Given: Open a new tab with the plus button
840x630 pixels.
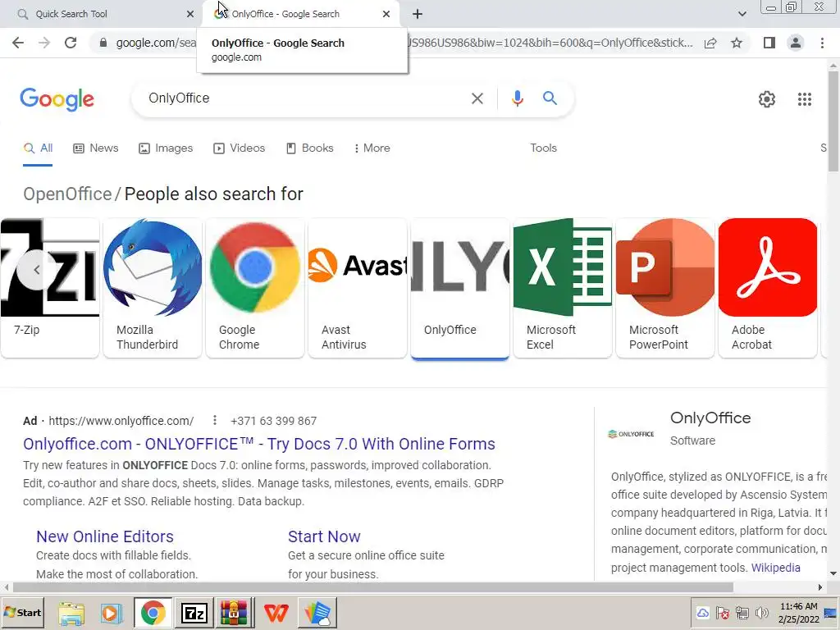Looking at the screenshot, I should 418,14.
